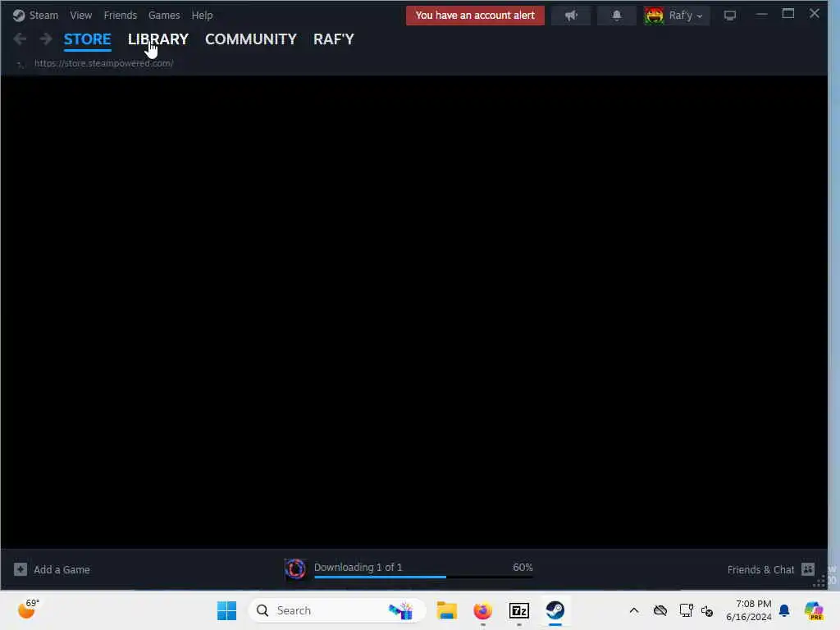Open the Help menu
The height and width of the screenshot is (630, 840).
coord(202,15)
